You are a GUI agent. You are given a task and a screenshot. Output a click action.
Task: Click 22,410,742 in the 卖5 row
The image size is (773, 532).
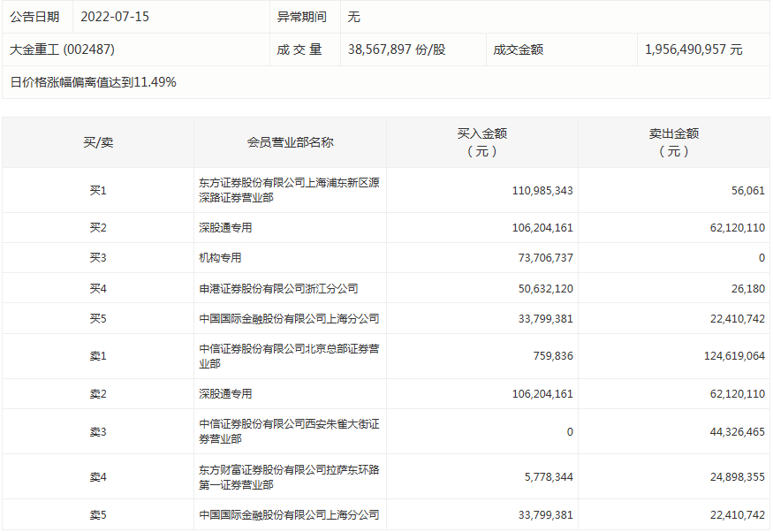pos(738,514)
